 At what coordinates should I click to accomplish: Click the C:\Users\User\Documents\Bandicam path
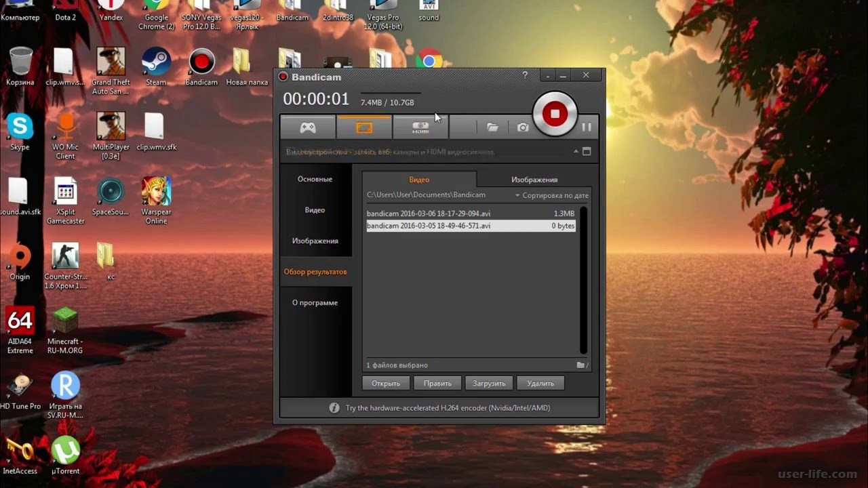coord(426,195)
